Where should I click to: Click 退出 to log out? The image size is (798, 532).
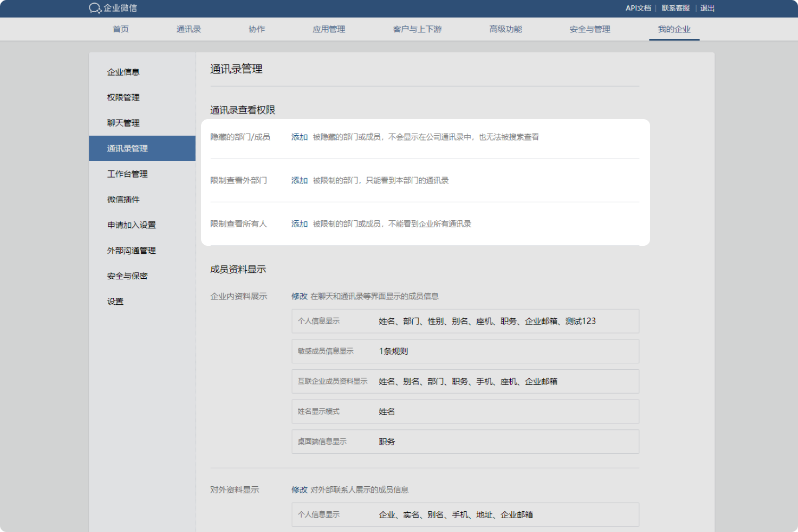tap(707, 8)
